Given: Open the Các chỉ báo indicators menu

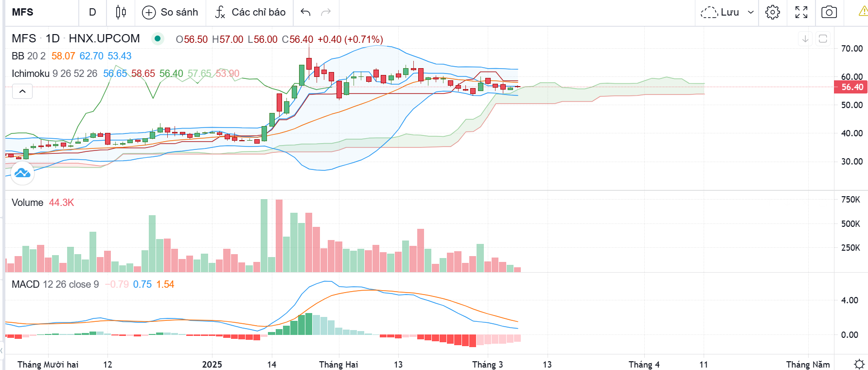Looking at the screenshot, I should click(250, 12).
